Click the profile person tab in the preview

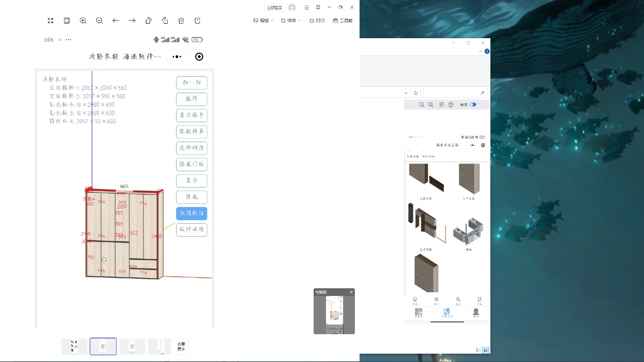(x=476, y=313)
